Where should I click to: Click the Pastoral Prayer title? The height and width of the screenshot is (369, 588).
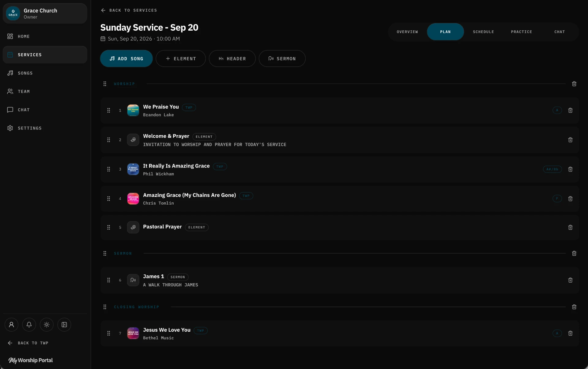[162, 227]
